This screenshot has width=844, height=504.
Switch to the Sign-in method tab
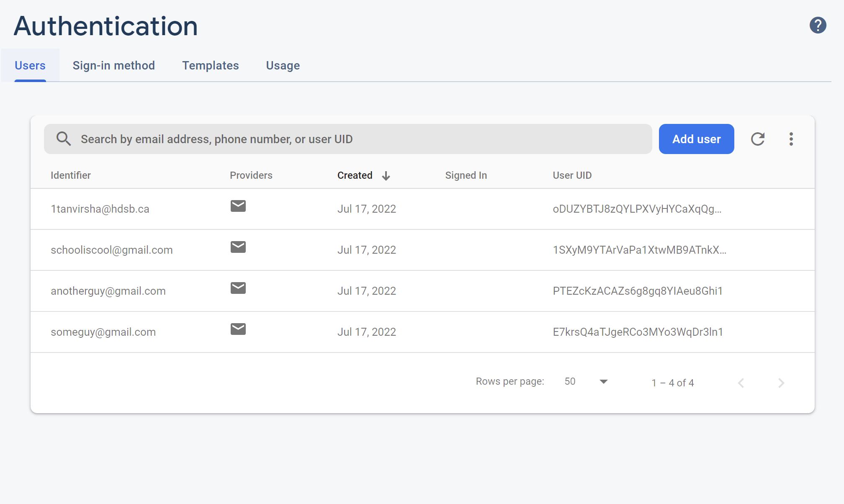[x=113, y=65]
